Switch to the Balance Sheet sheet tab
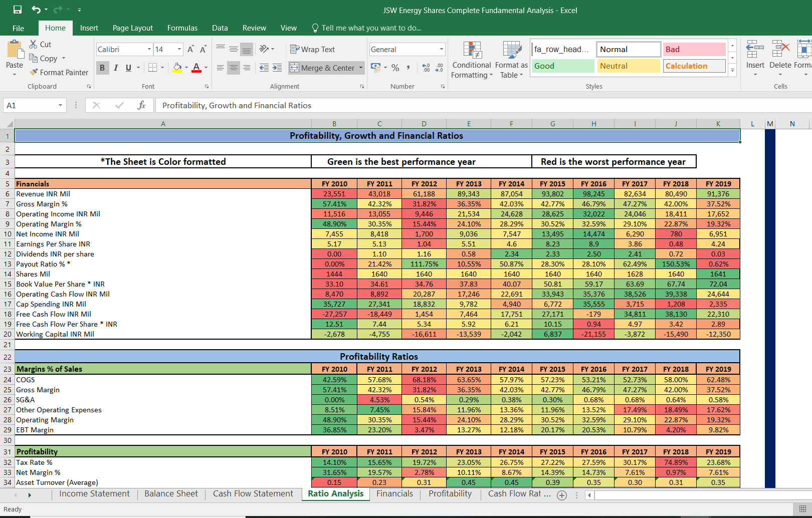812x518 pixels. (171, 494)
